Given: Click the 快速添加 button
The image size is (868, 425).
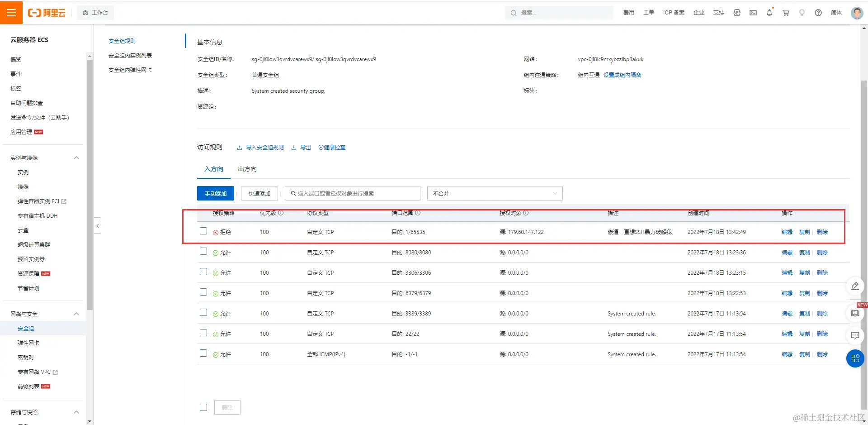Looking at the screenshot, I should pyautogui.click(x=259, y=193).
